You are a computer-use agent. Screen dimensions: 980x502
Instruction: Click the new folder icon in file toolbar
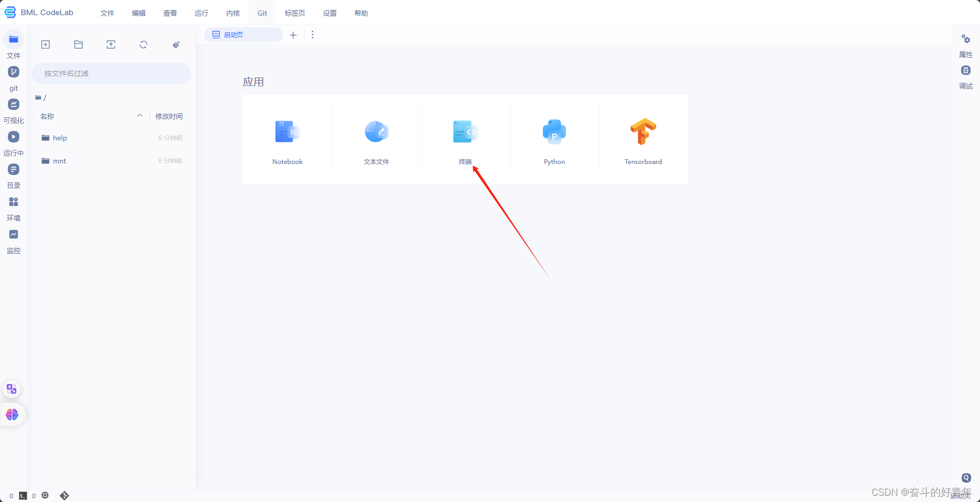pos(79,45)
